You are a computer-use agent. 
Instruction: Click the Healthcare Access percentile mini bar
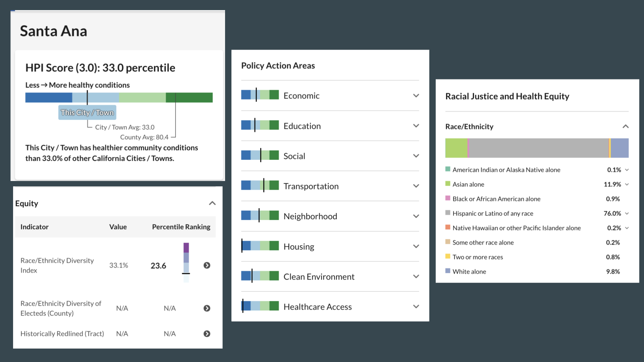point(260,306)
